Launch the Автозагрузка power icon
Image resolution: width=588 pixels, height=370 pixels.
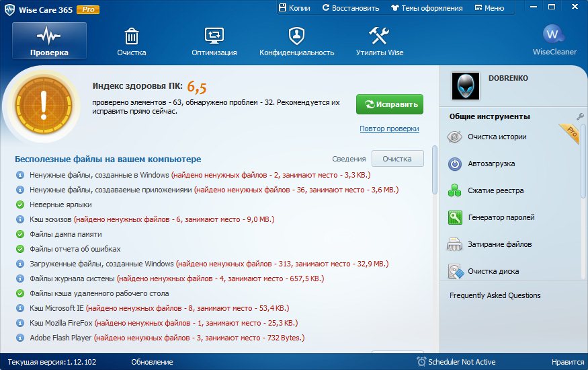click(455, 163)
